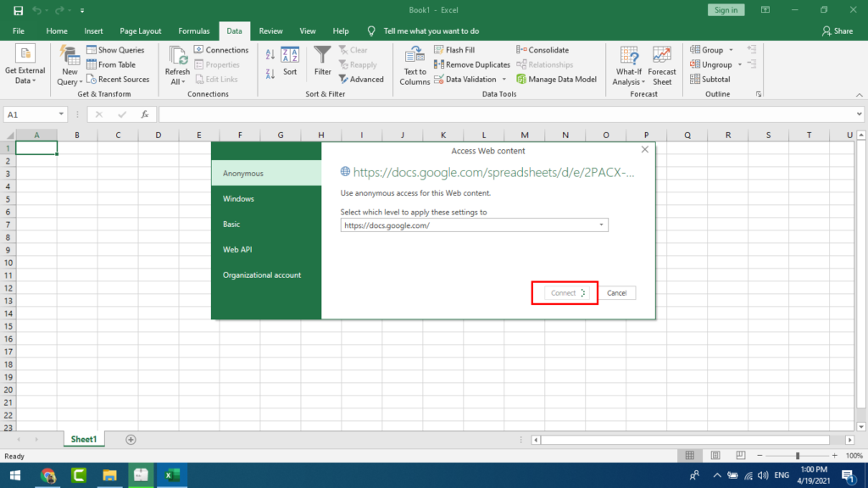Image resolution: width=868 pixels, height=488 pixels.
Task: Open Connections in ribbon
Action: click(221, 50)
